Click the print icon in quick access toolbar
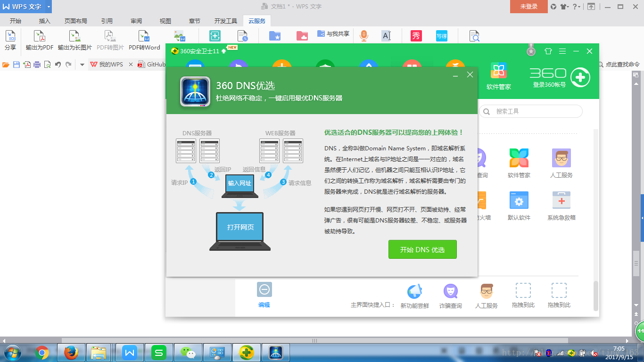Screen dimensions: 644x362 click(x=37, y=65)
